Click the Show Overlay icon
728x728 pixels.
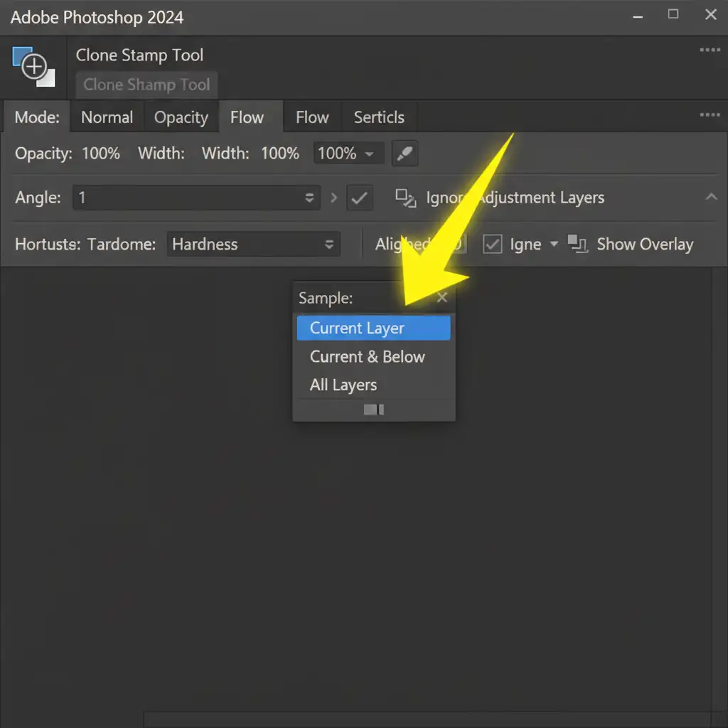pyautogui.click(x=577, y=245)
